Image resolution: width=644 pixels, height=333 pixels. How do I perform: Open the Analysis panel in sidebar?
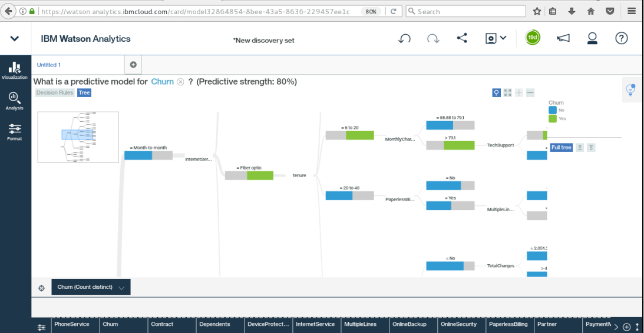click(15, 101)
